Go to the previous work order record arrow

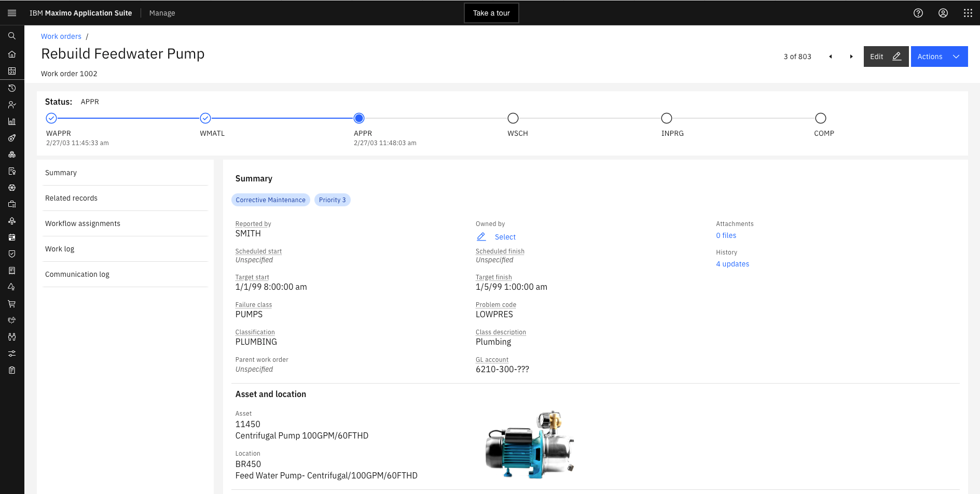[x=831, y=57]
